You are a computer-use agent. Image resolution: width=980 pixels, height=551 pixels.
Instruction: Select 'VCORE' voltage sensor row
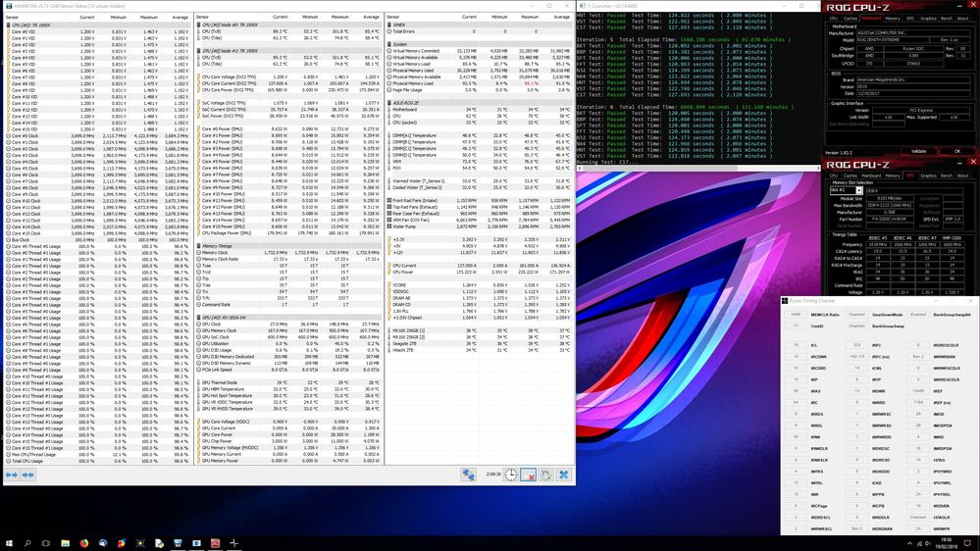pos(480,285)
